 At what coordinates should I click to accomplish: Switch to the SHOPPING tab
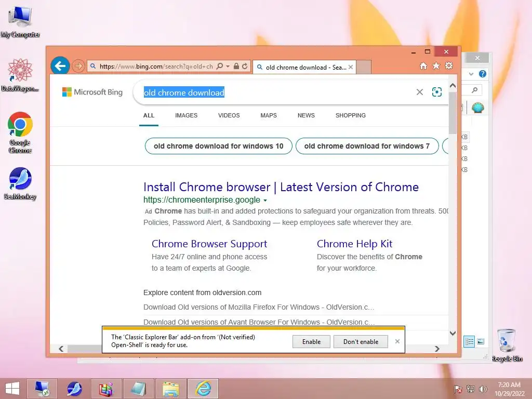click(351, 115)
